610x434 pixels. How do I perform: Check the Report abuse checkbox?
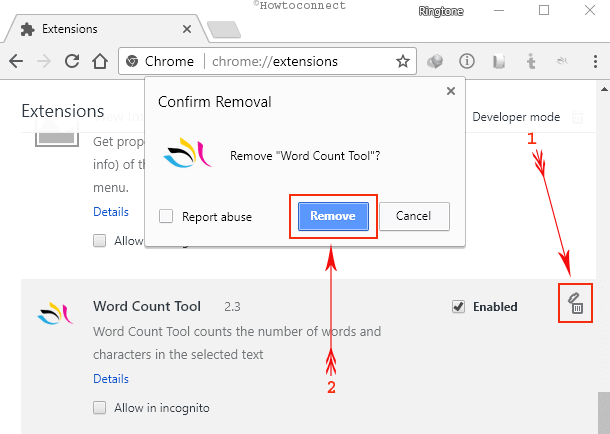[166, 216]
